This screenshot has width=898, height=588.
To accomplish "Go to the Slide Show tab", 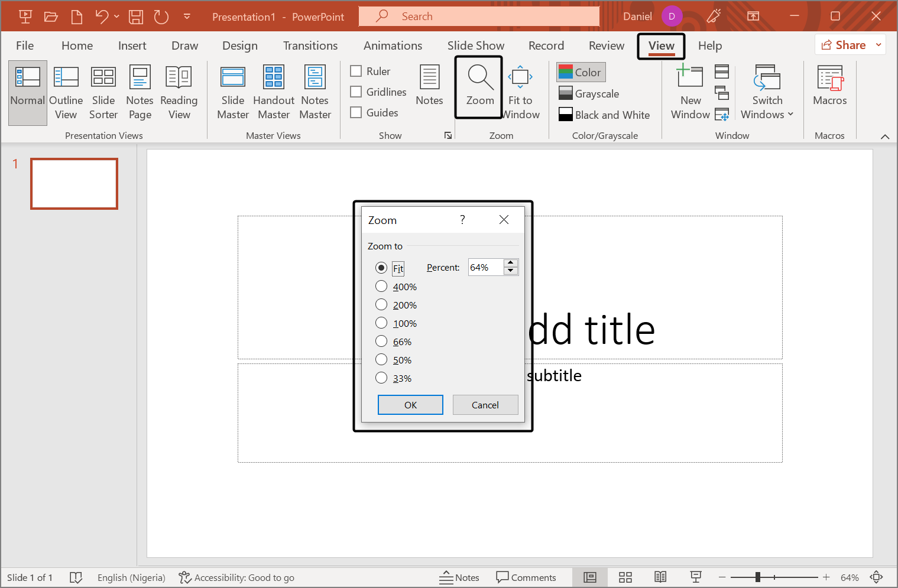I will pos(475,46).
